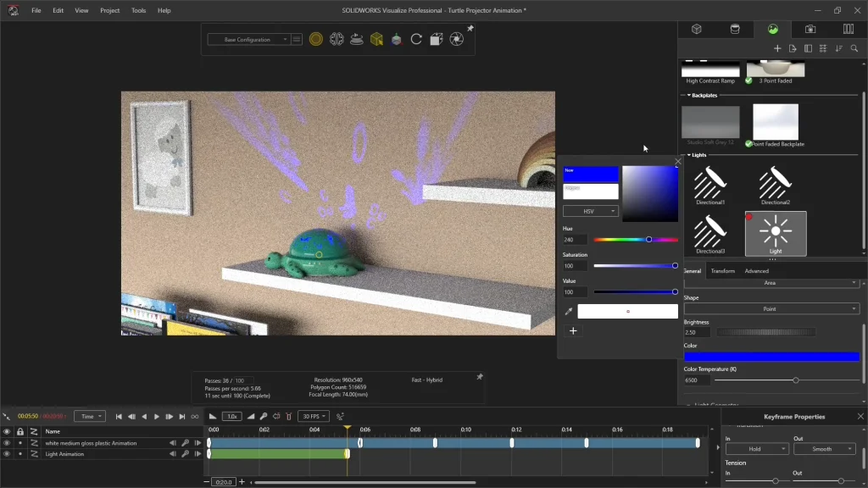Click the render output aperture icon

click(x=456, y=39)
